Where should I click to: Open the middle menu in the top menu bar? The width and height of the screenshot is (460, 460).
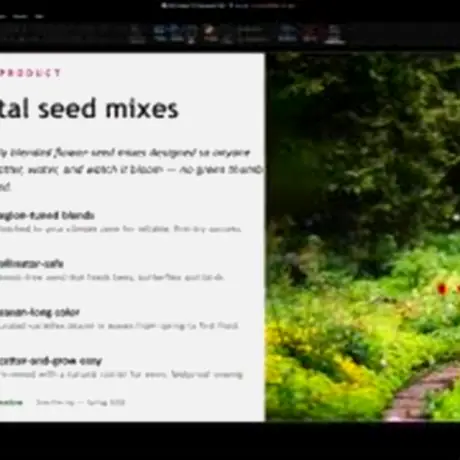tap(20, 16)
